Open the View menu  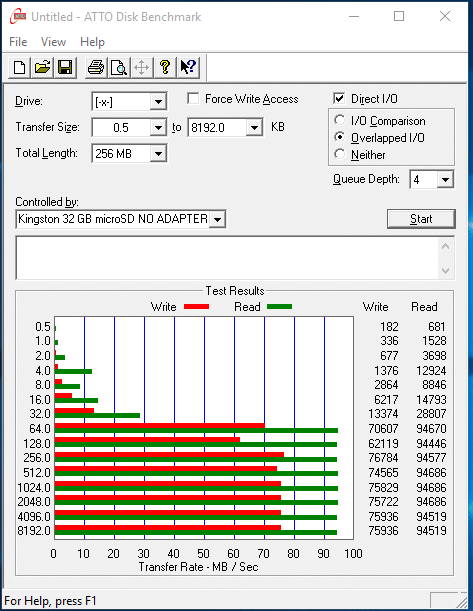click(53, 42)
